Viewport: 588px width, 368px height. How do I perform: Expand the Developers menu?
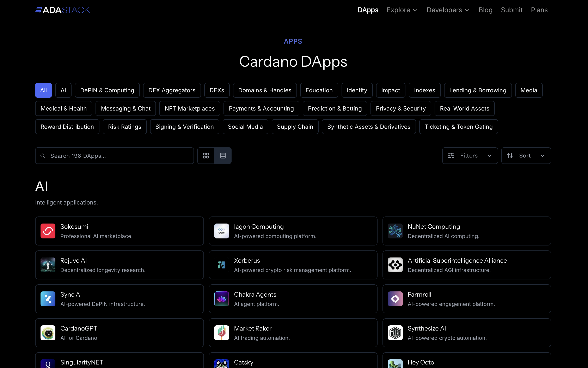point(448,10)
